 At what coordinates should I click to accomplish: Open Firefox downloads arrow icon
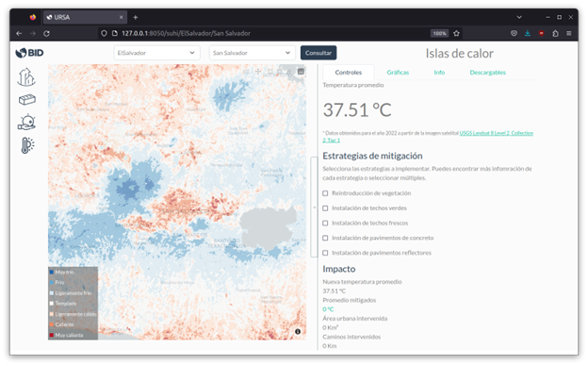528,33
